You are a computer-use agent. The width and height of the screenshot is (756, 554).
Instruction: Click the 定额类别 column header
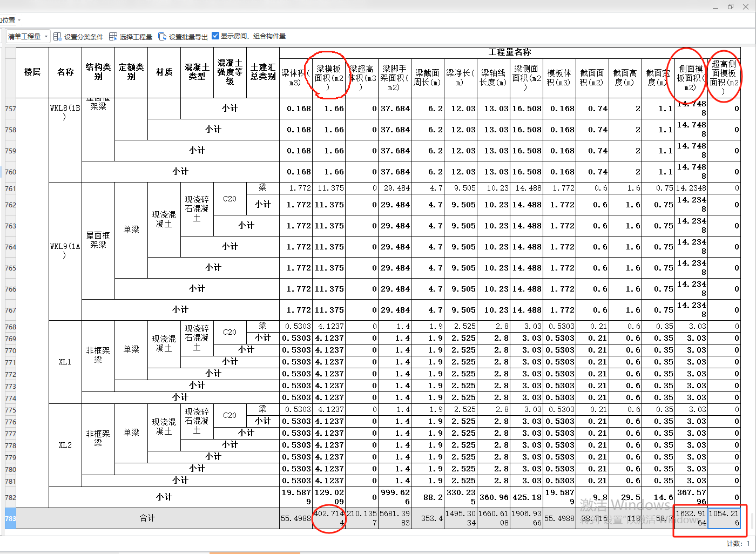[x=131, y=72]
